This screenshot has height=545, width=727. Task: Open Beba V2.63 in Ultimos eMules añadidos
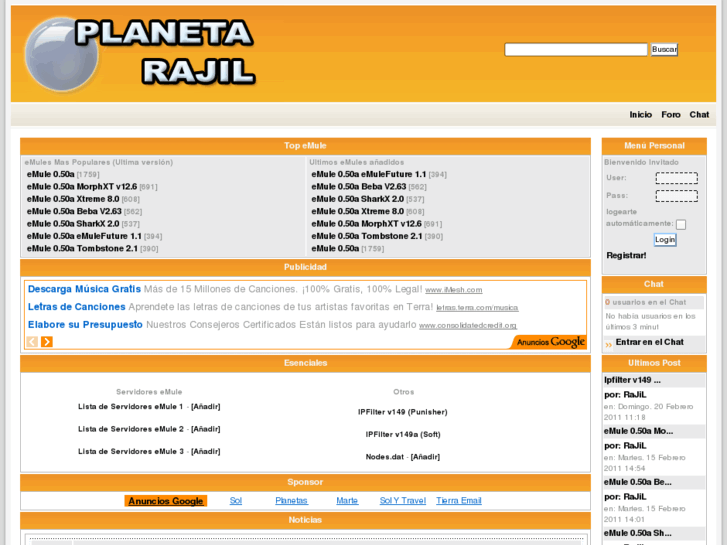click(x=359, y=186)
